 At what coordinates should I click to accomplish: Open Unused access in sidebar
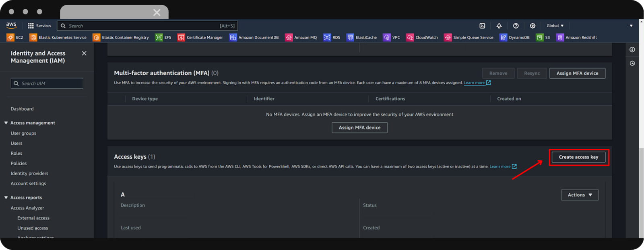tap(33, 228)
